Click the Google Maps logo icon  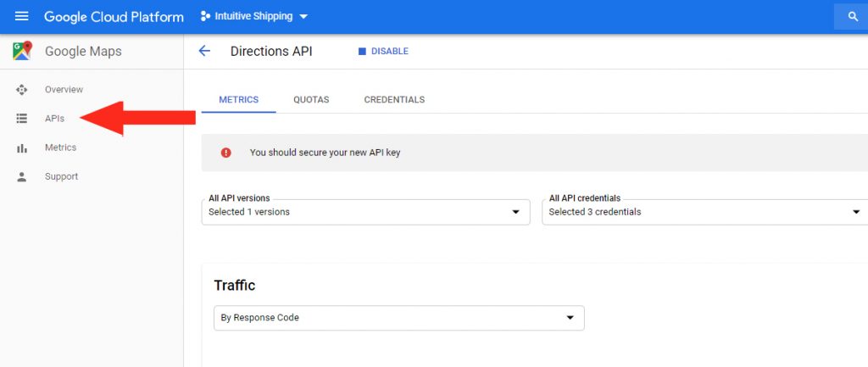pyautogui.click(x=22, y=51)
